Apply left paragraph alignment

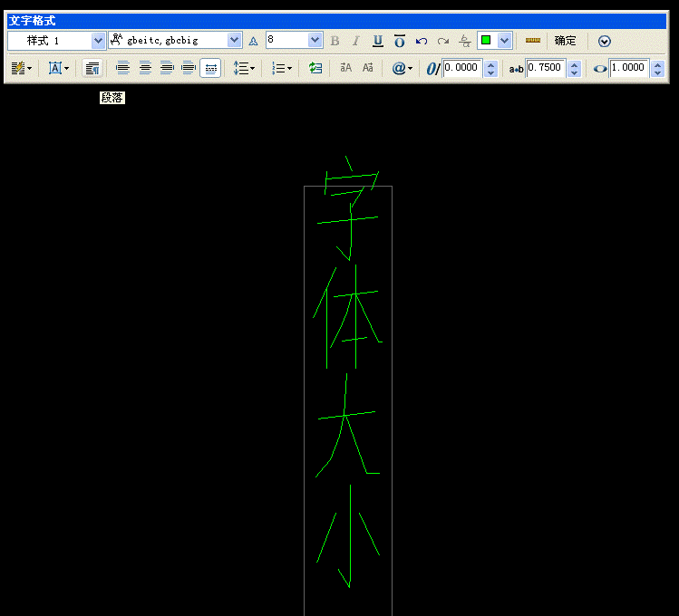pyautogui.click(x=123, y=68)
